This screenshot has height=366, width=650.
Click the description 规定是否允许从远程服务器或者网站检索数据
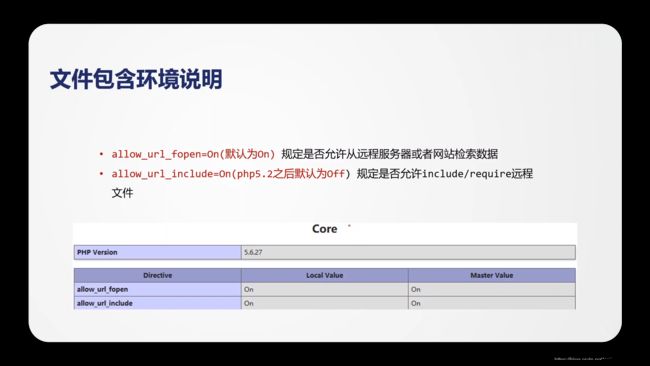pyautogui.click(x=390, y=154)
